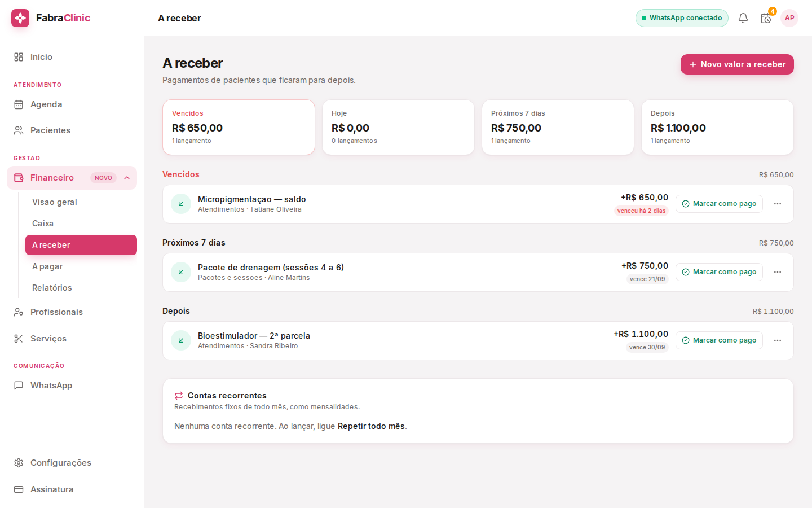This screenshot has height=508, width=812.
Task: Open the calendar reminders icon with badge
Action: coord(766,18)
